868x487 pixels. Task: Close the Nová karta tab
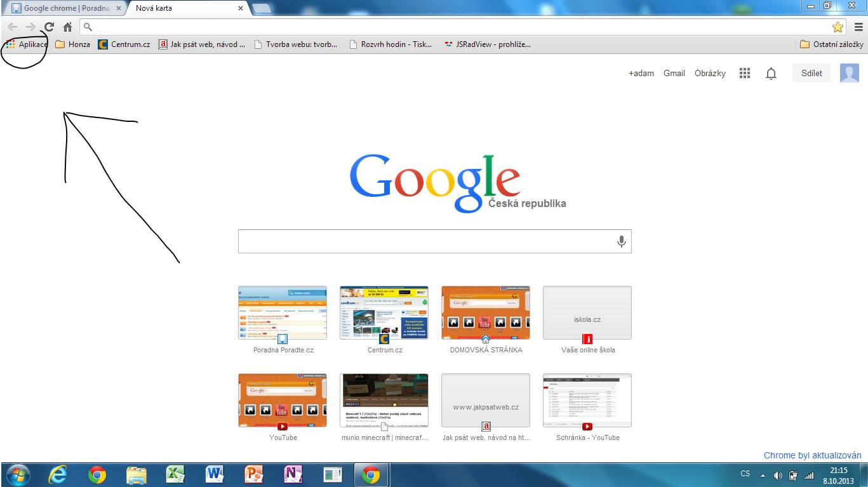tap(241, 9)
